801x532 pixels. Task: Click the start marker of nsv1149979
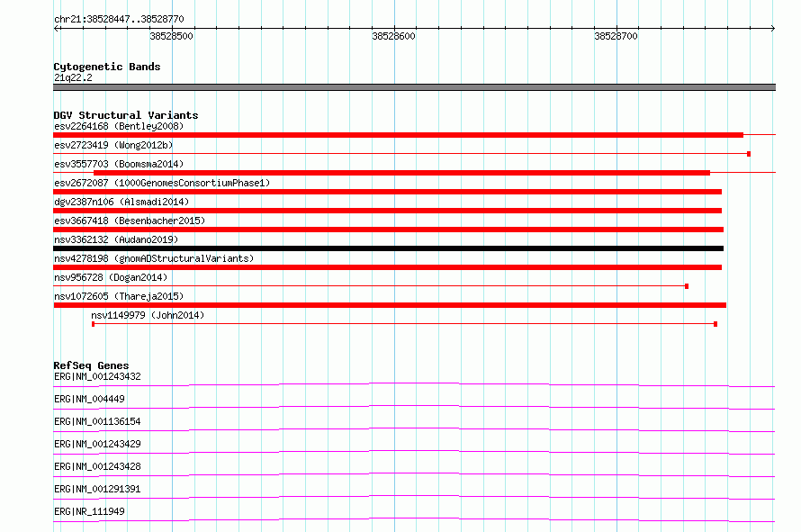click(x=93, y=324)
